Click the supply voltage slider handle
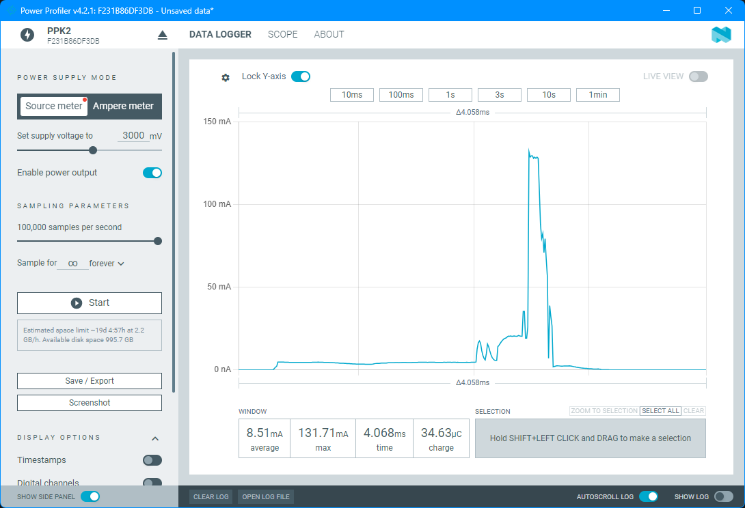The height and width of the screenshot is (508, 745). tap(93, 150)
